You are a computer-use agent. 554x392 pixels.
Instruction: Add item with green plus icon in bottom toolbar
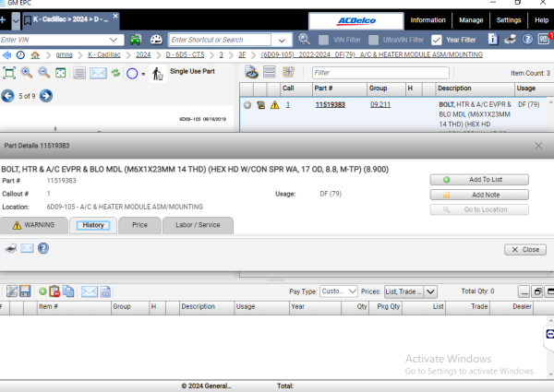[42, 291]
